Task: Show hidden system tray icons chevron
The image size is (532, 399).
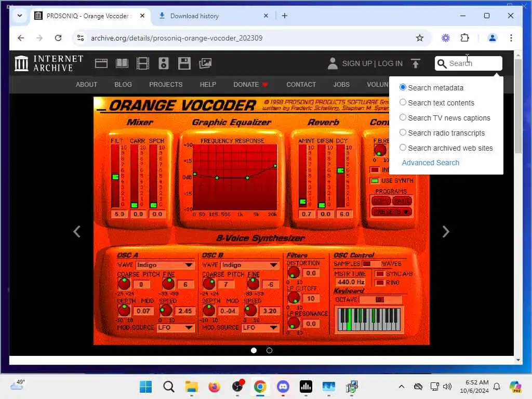Action: point(402,387)
